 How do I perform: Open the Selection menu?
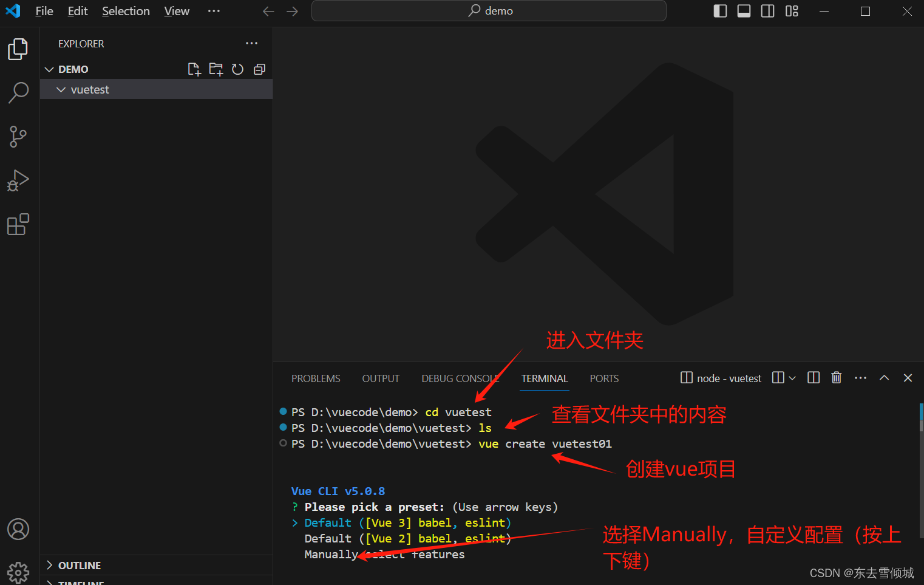(x=126, y=11)
